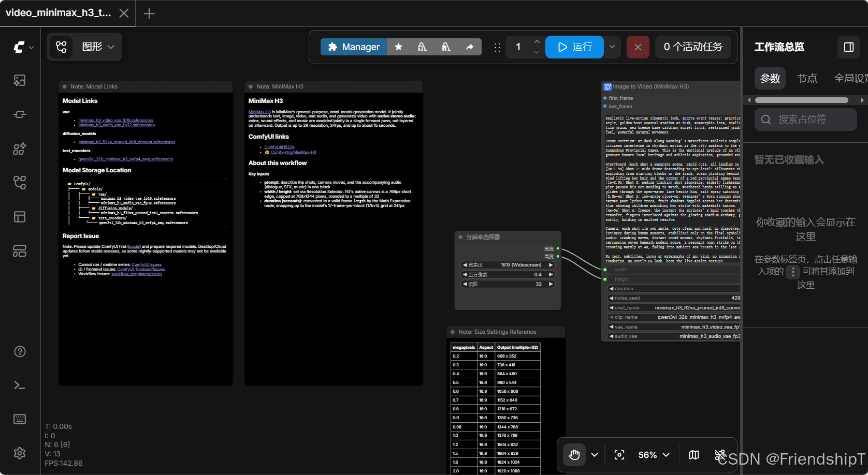Screen dimensions: 868x475
Task: Open the templates layout sidebar icon
Action: click(20, 217)
